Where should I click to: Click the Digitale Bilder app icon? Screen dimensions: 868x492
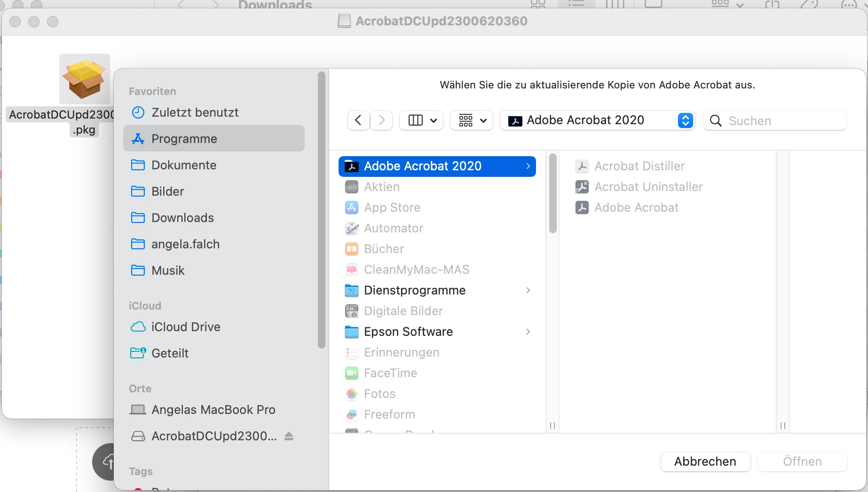pos(352,311)
